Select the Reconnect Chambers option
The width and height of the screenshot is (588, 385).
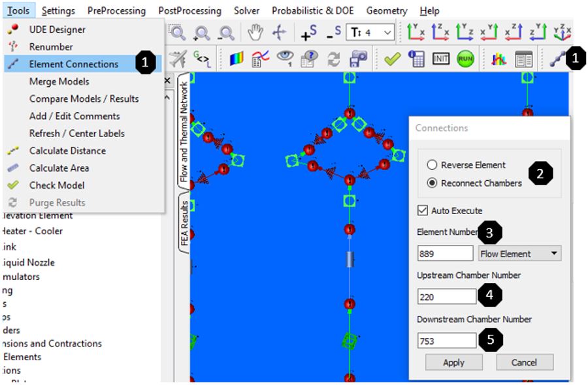[432, 183]
